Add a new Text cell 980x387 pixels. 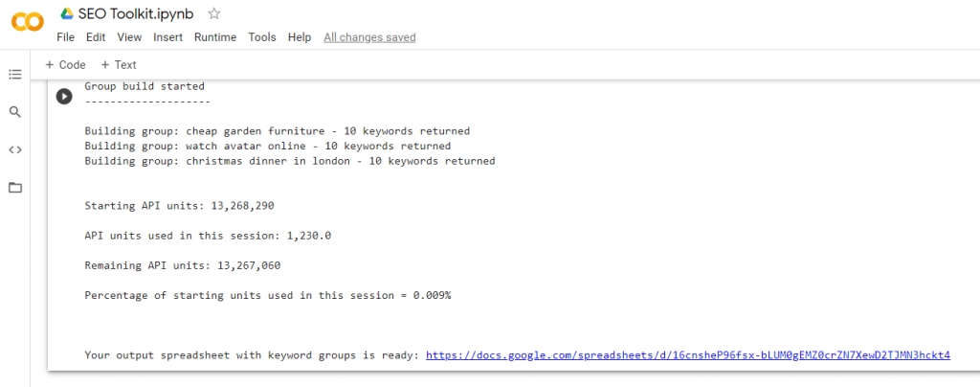[x=119, y=65]
